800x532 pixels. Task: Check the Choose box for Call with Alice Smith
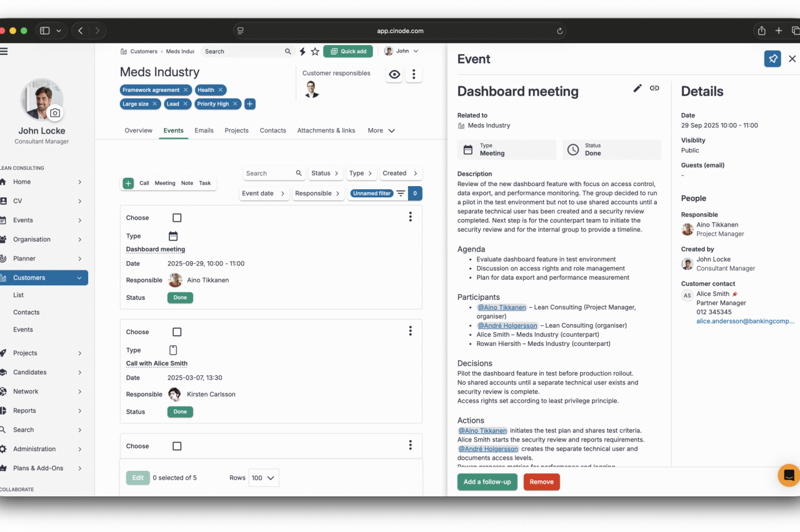(177, 332)
